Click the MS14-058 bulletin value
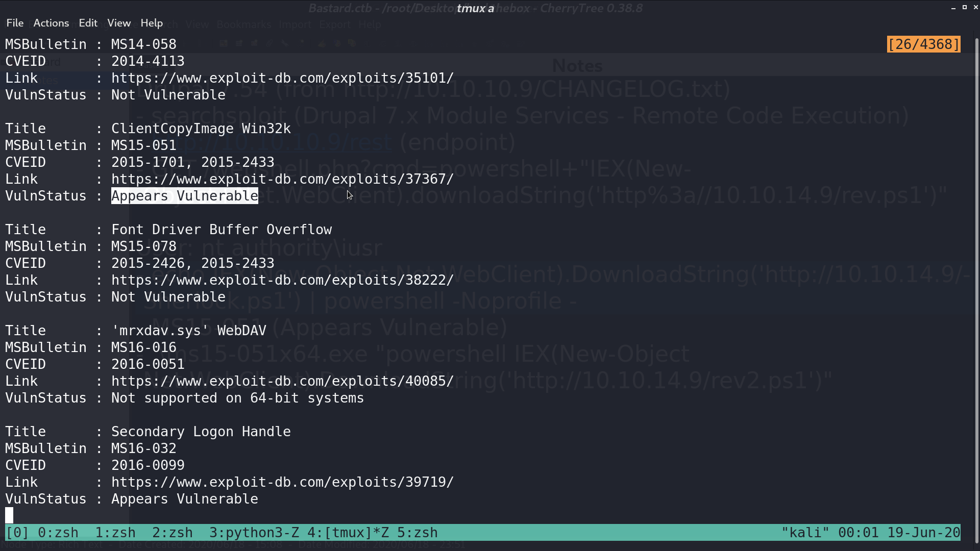Viewport: 980px width, 551px height. [x=144, y=44]
